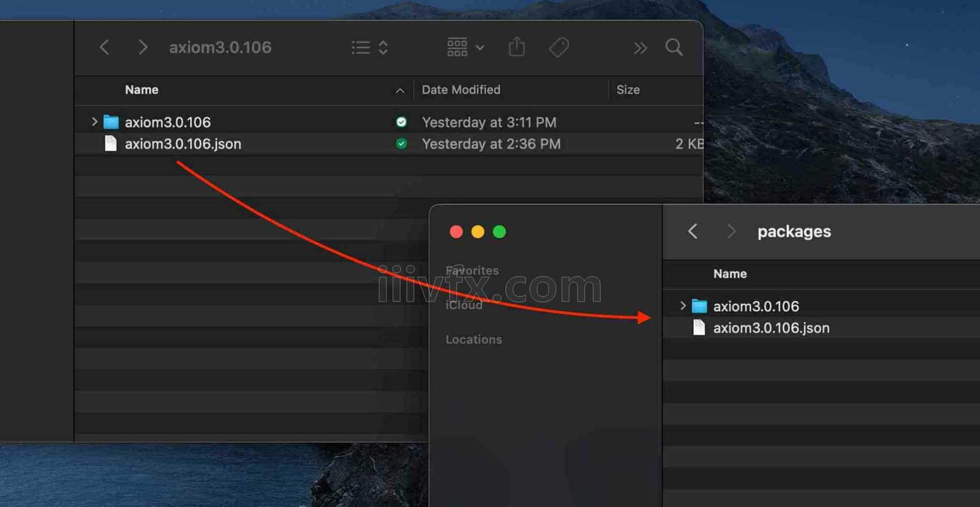Click sync status badge on axiom3.0.106 folder row

[401, 122]
